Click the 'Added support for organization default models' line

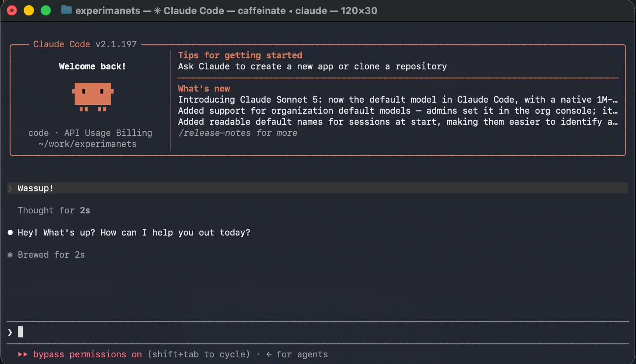point(398,111)
